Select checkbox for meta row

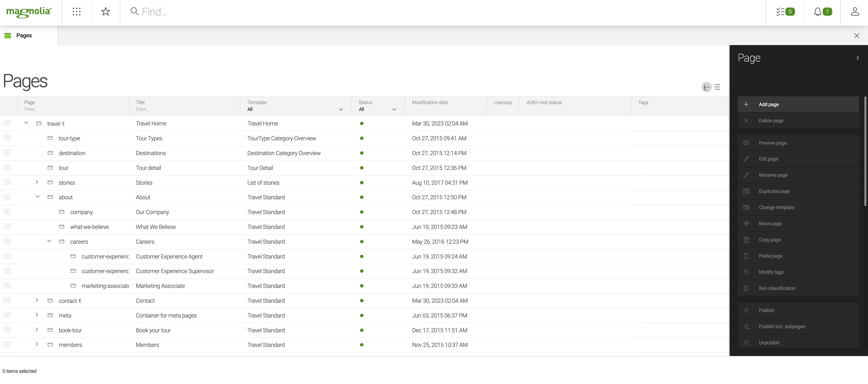pyautogui.click(x=7, y=315)
